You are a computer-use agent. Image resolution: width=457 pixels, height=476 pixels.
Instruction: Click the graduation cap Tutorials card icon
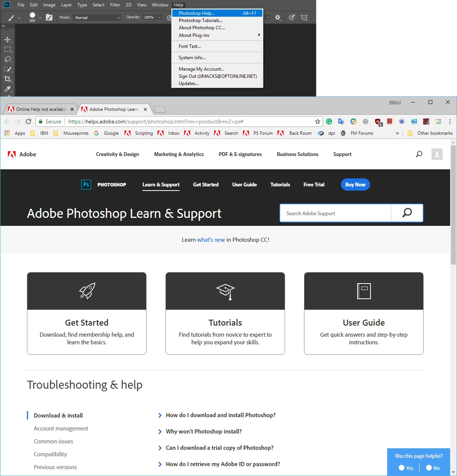pos(225,292)
